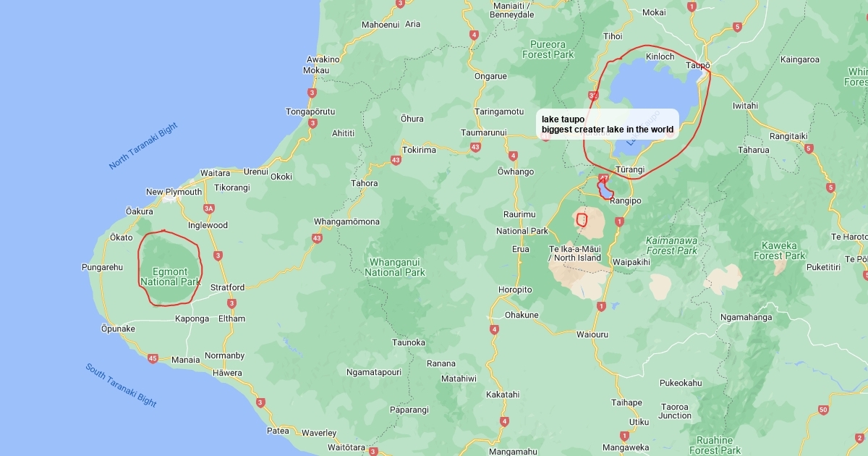Click the highway 1 shield near Waiouru
Viewport: 868px width, 456px height.
pyautogui.click(x=600, y=306)
